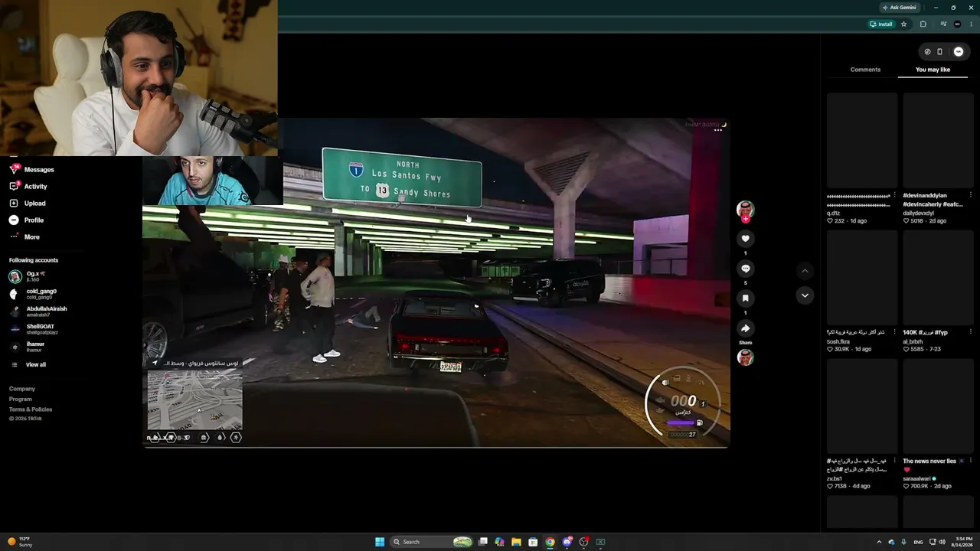Open options for the saraaalwari video card
Image resolution: width=980 pixels, height=551 pixels.
[971, 461]
